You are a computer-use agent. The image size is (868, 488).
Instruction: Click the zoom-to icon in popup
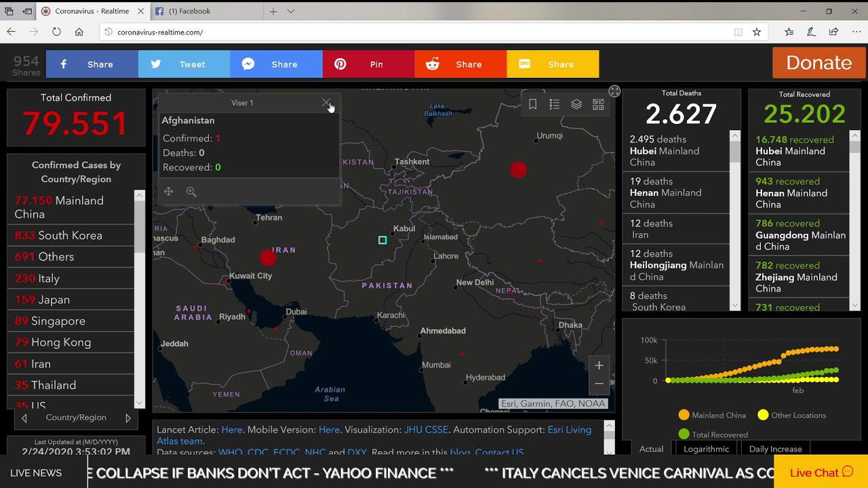[x=191, y=192]
